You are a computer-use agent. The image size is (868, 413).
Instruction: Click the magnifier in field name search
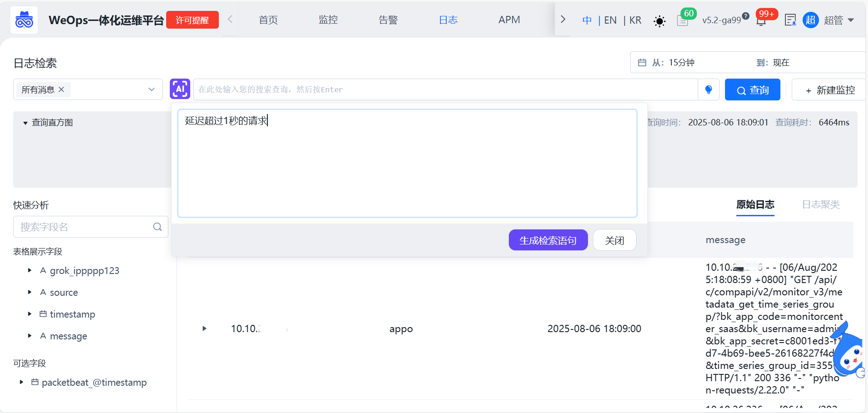158,227
